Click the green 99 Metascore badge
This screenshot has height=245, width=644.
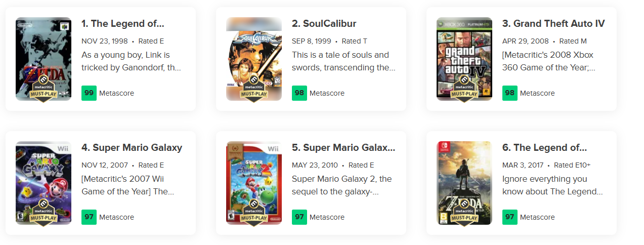(x=89, y=93)
